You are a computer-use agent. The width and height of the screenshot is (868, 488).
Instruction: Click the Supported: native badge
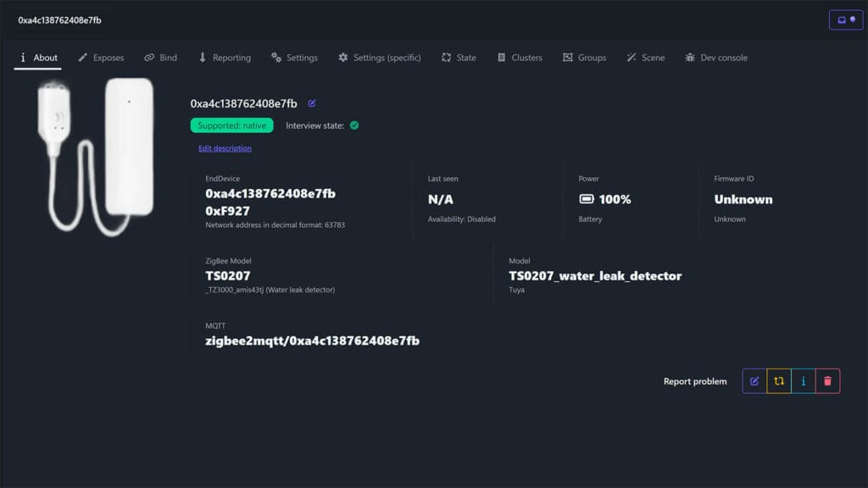pyautogui.click(x=231, y=125)
